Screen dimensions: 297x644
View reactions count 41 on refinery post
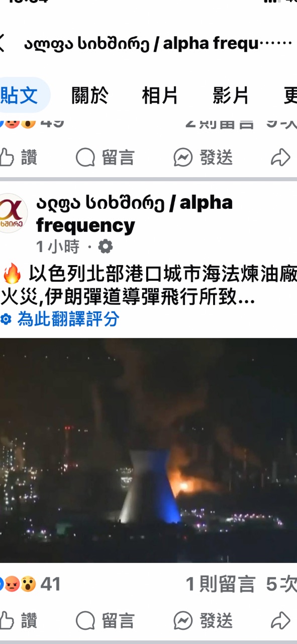[30, 584]
